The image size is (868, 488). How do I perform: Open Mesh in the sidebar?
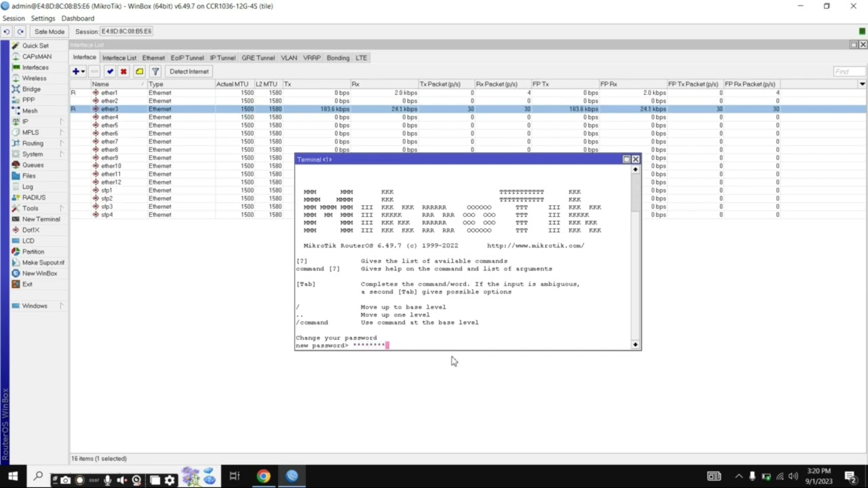[29, 111]
